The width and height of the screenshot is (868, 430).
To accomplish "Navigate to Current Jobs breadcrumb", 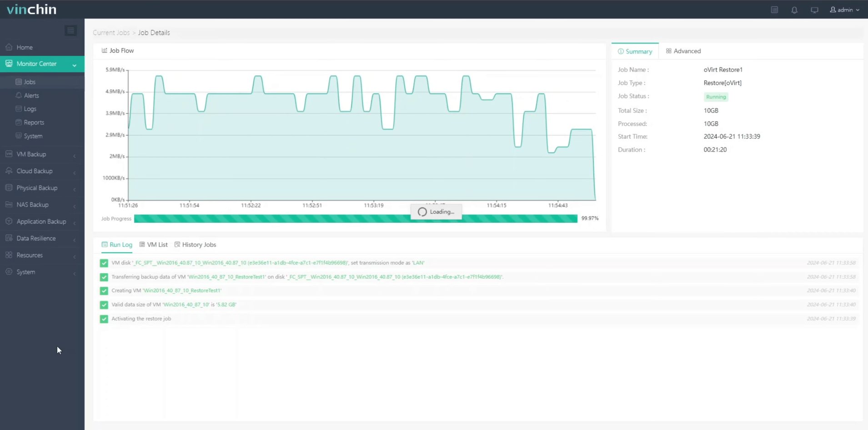I will point(111,33).
